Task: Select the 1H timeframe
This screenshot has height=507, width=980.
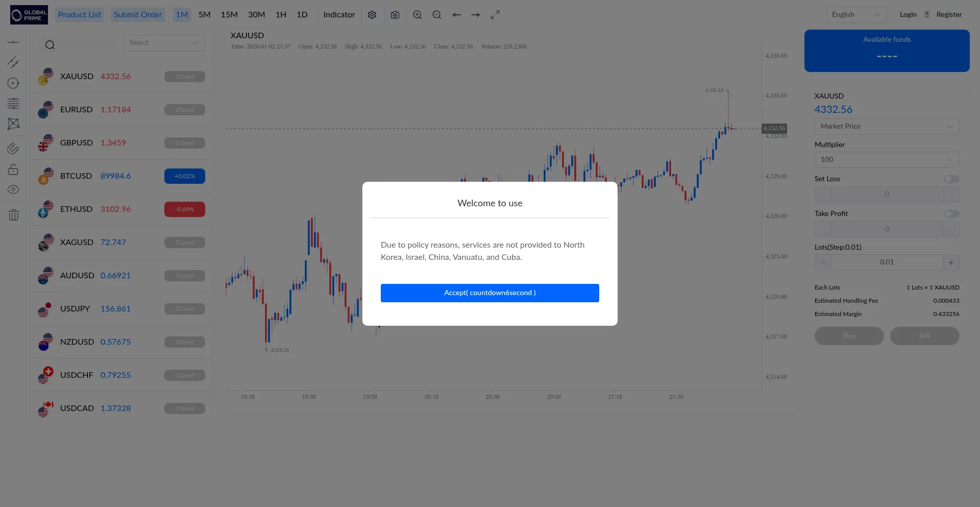Action: click(281, 15)
